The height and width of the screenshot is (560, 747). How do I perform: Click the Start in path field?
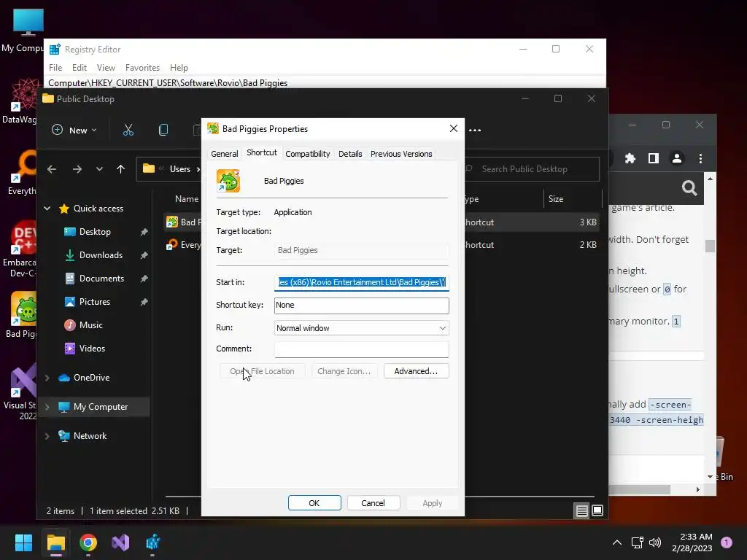pos(362,282)
